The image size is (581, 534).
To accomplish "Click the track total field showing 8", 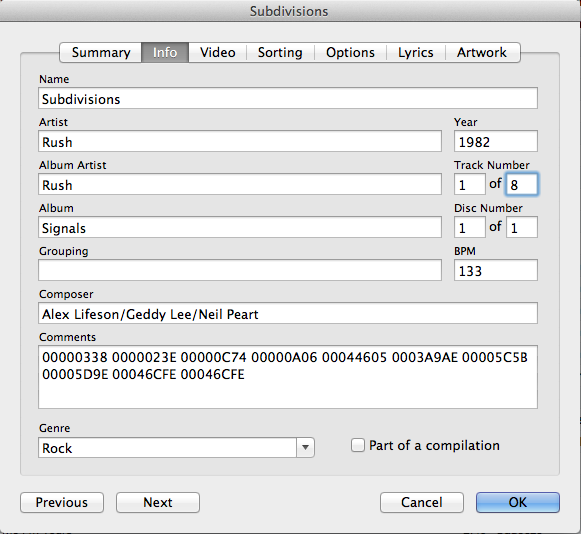I will (x=522, y=184).
